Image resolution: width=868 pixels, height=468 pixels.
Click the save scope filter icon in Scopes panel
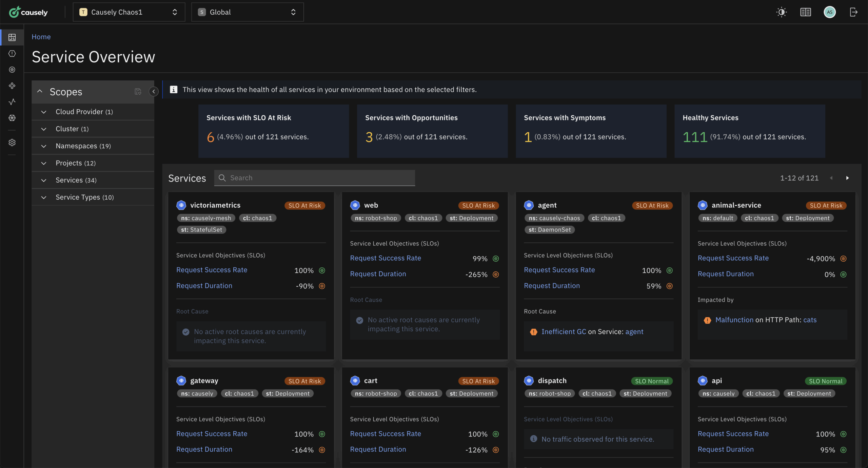click(138, 92)
